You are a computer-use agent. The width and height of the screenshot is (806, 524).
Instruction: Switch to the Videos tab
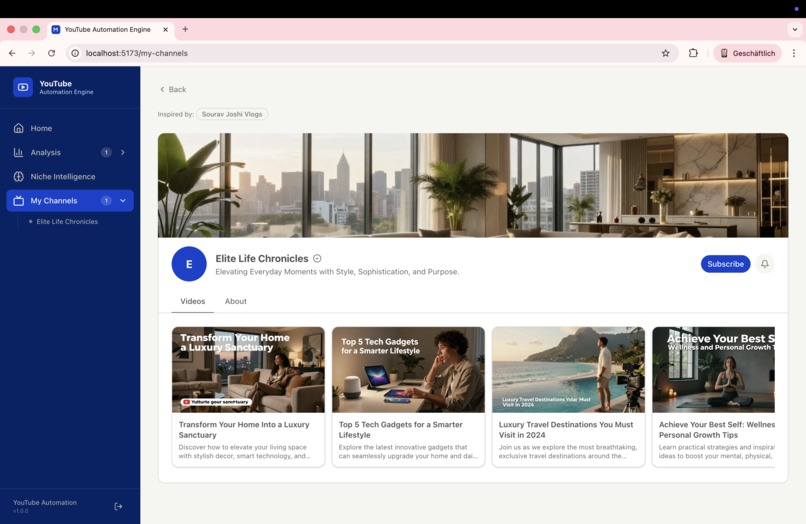pyautogui.click(x=193, y=301)
